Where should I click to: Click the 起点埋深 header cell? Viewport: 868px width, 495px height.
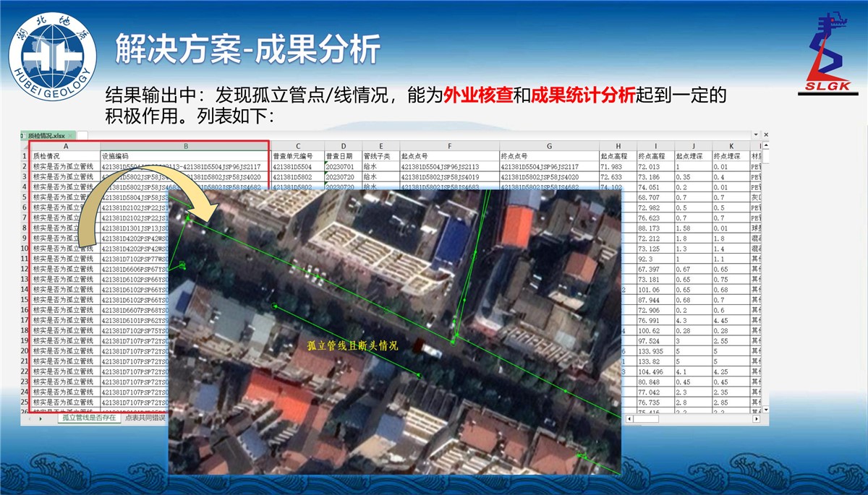[x=693, y=155]
